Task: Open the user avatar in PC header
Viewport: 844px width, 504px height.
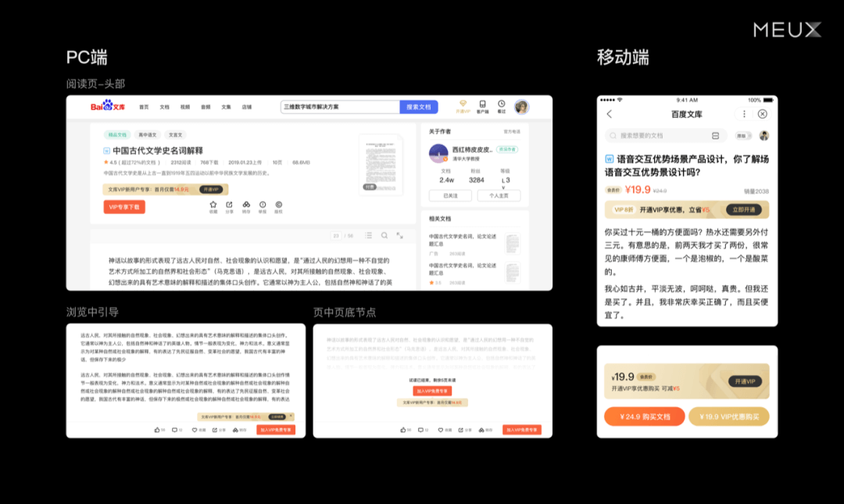Action: coord(521,106)
